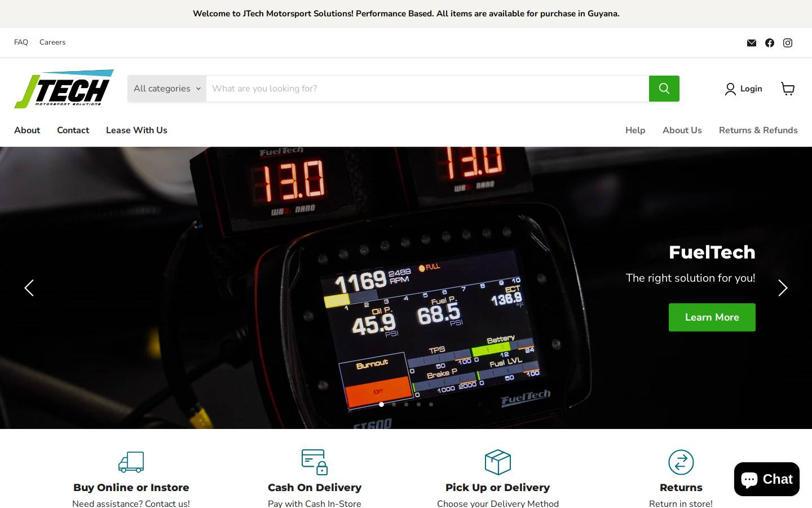Click the 'Buy Online or Instore' heading
812x508 pixels.
[131, 488]
